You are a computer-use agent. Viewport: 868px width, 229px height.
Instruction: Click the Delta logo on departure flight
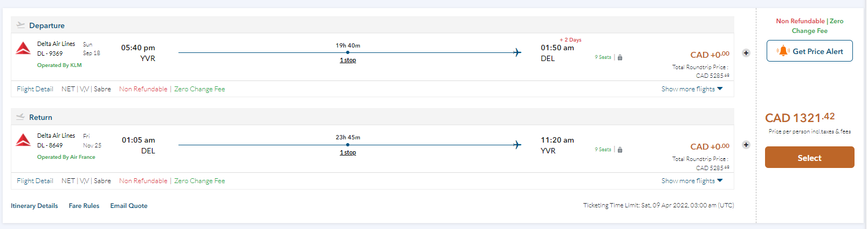tap(23, 49)
